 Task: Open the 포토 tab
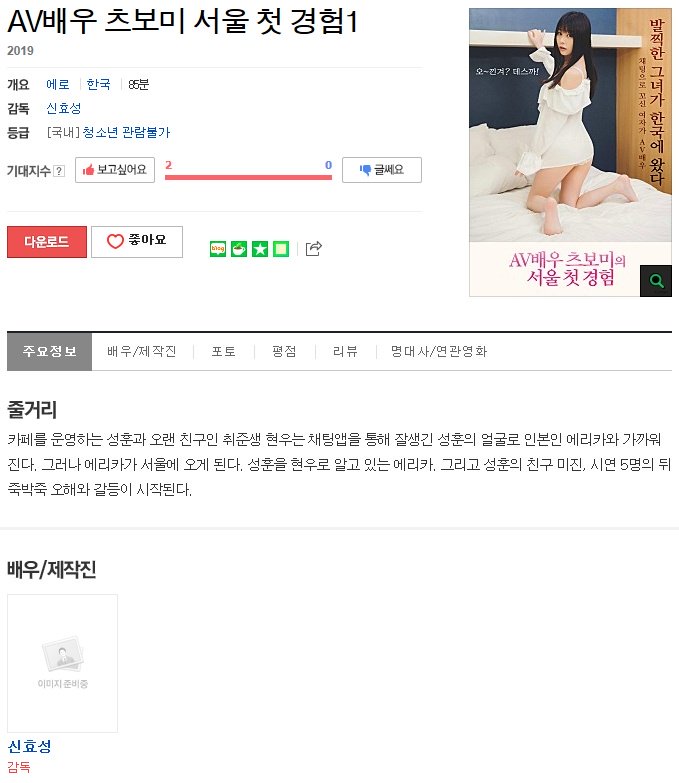click(x=224, y=352)
